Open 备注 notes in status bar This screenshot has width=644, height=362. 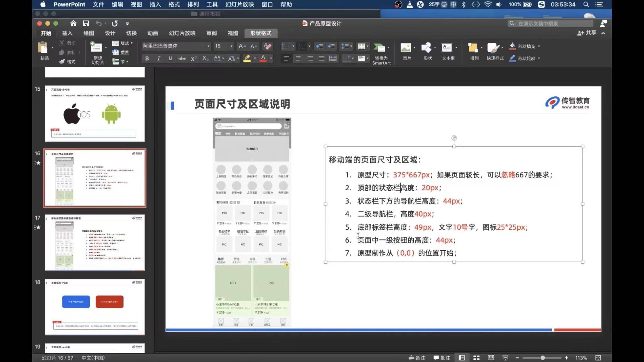tap(417, 358)
